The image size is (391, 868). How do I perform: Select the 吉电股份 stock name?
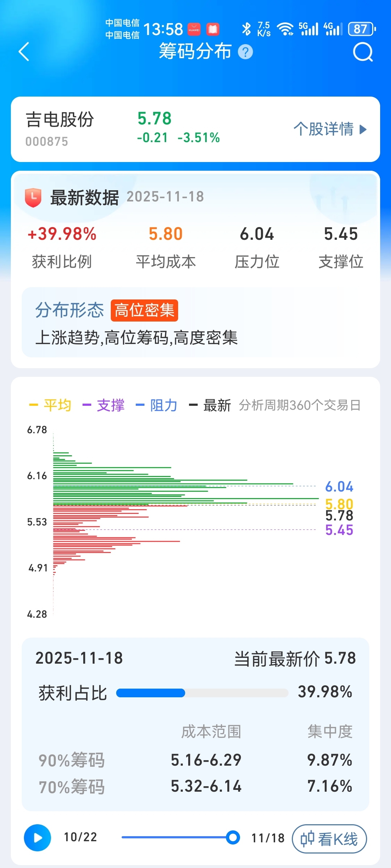tap(60, 119)
